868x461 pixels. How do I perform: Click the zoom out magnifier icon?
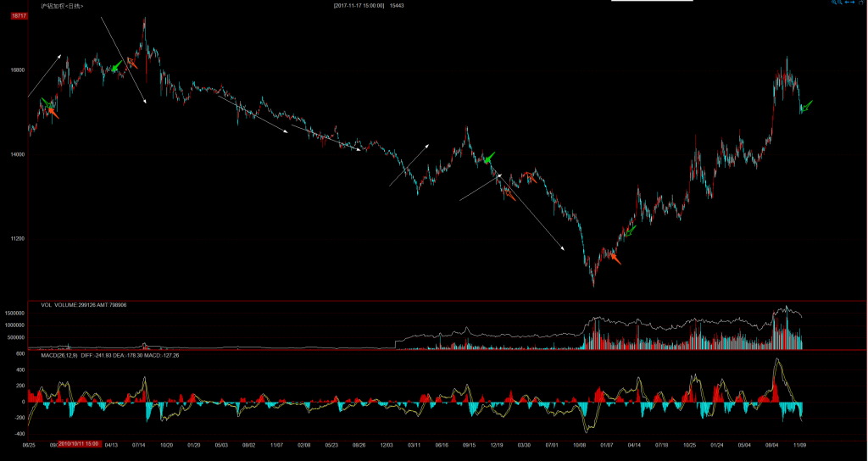coord(841,3)
